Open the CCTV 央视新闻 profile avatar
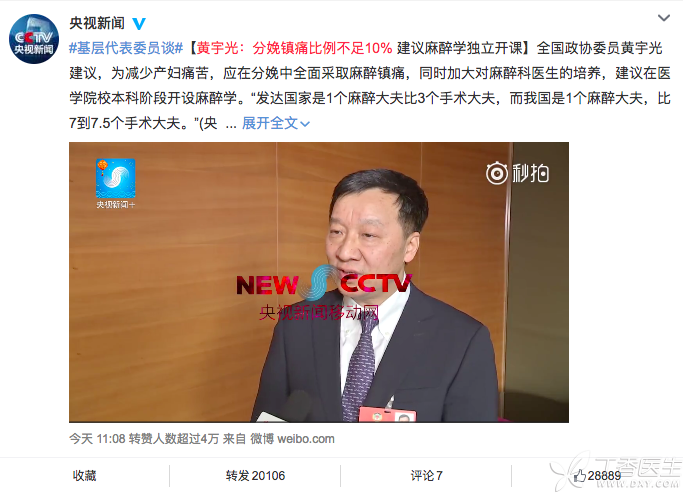 tap(34, 39)
